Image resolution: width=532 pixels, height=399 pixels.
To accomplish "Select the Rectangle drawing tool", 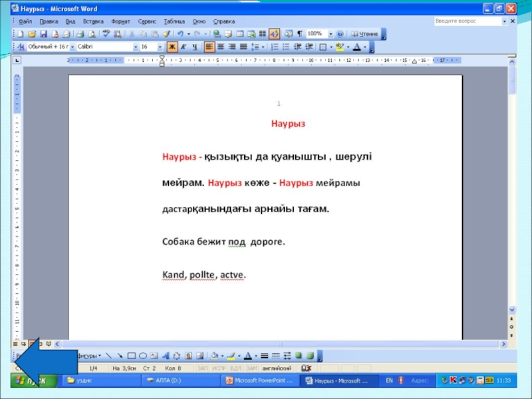I will point(132,356).
